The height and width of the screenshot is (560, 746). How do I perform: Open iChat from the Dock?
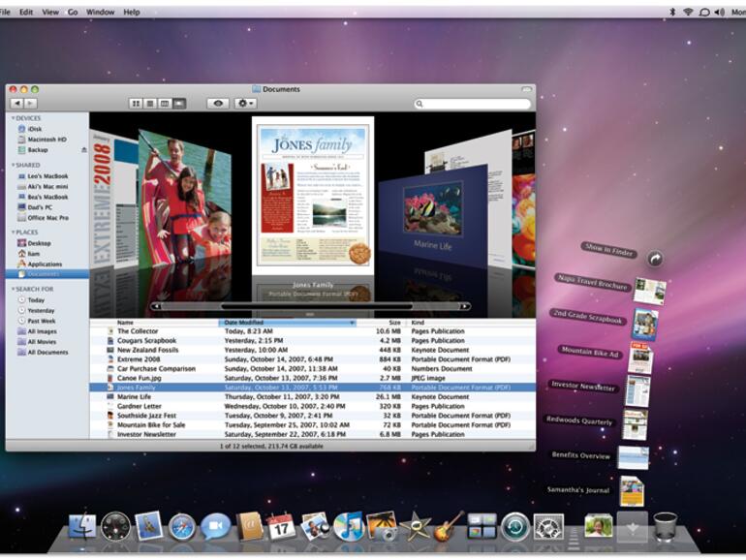pyautogui.click(x=215, y=526)
